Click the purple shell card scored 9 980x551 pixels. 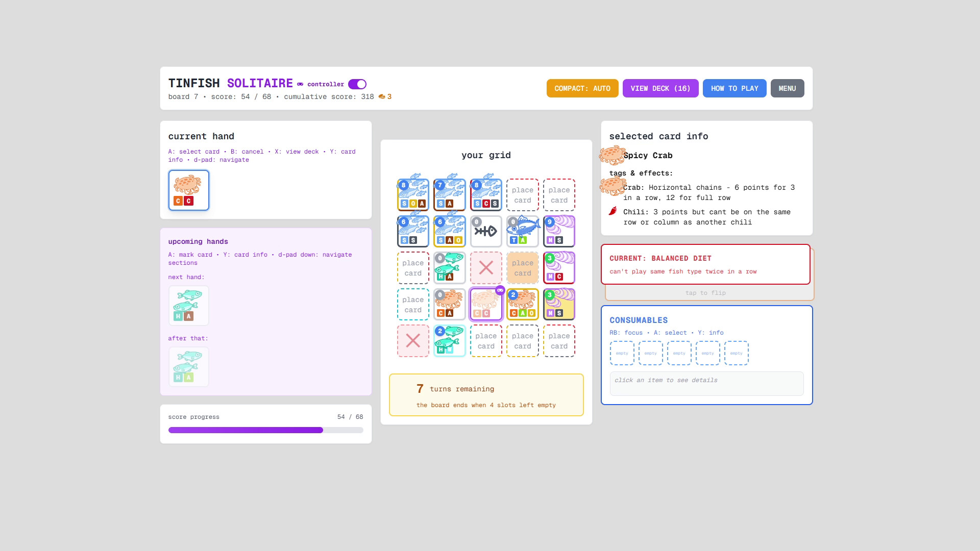click(559, 231)
